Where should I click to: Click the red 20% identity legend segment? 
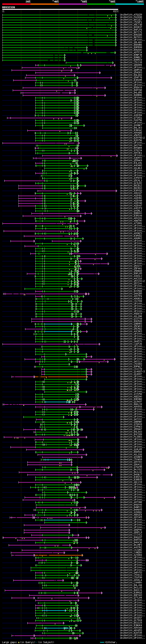16,4
